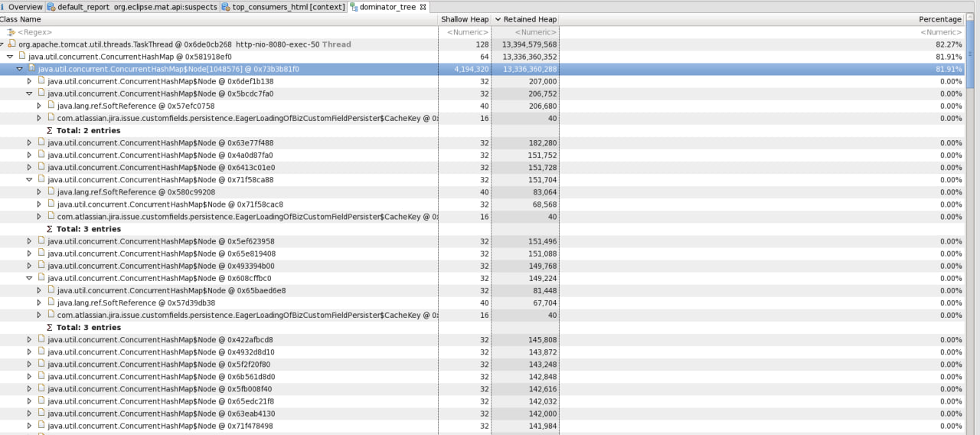
Task: Switch to default_report suspects tab
Action: click(x=132, y=7)
